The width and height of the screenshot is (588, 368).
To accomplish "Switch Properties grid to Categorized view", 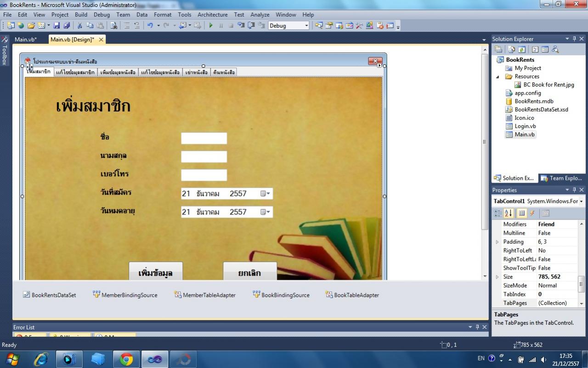I will (x=498, y=213).
